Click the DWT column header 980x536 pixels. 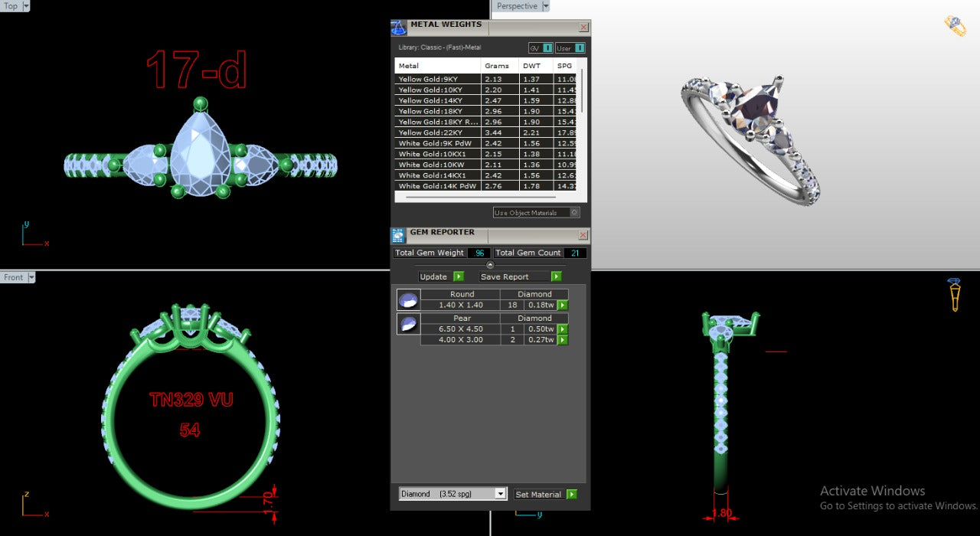pyautogui.click(x=536, y=66)
